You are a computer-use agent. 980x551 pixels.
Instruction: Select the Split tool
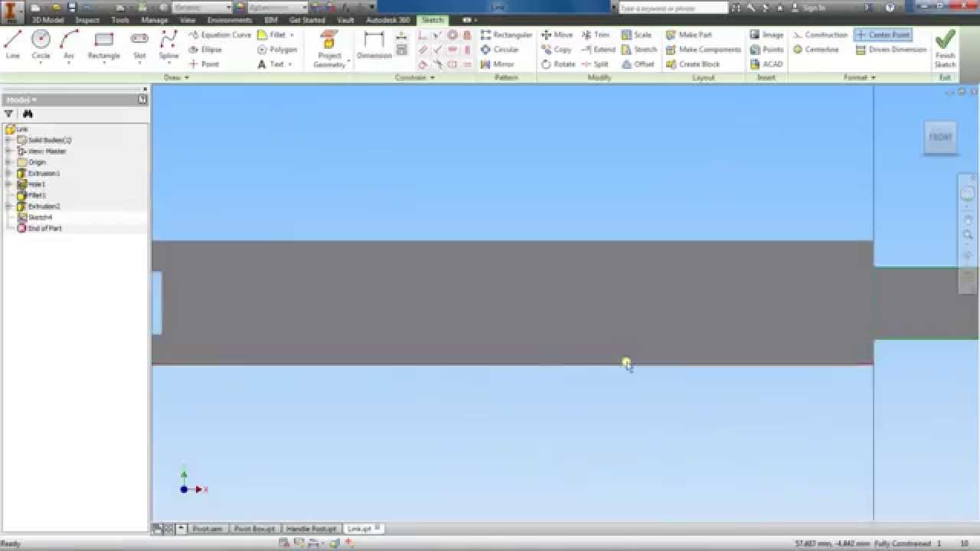click(595, 64)
